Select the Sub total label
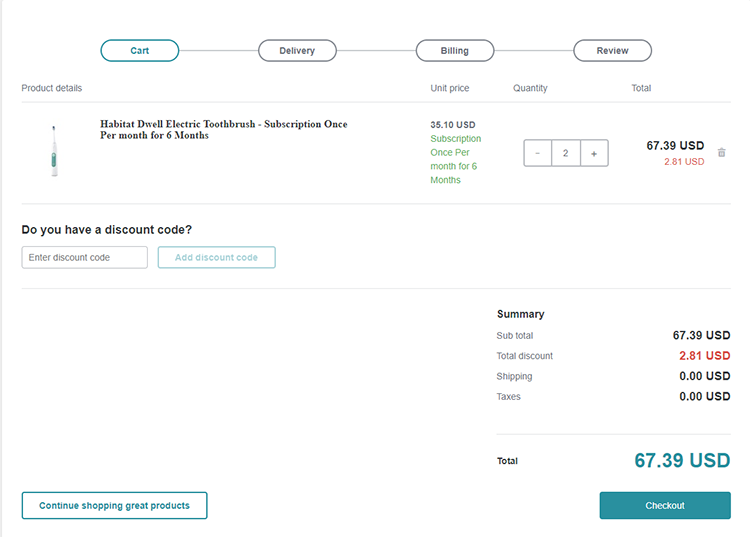The height and width of the screenshot is (537, 750). click(515, 336)
